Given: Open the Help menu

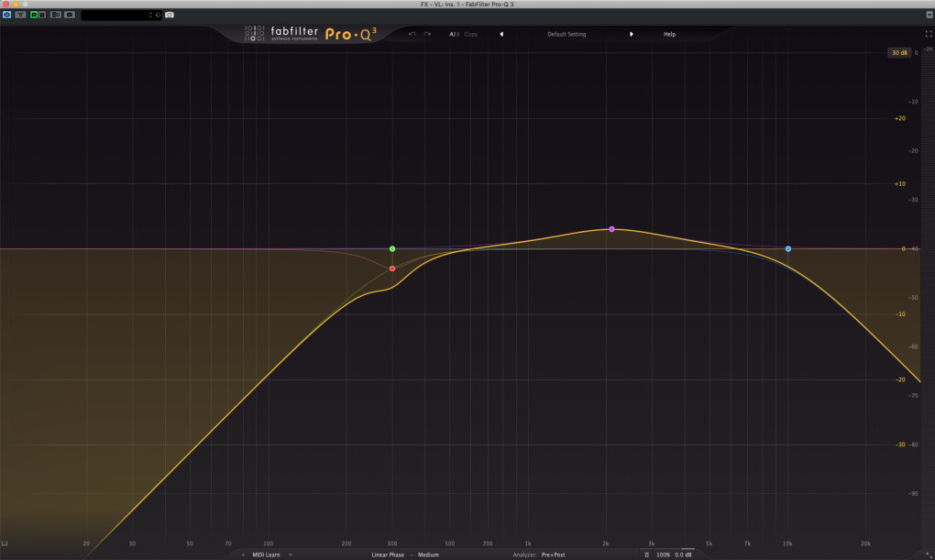Looking at the screenshot, I should coord(670,34).
